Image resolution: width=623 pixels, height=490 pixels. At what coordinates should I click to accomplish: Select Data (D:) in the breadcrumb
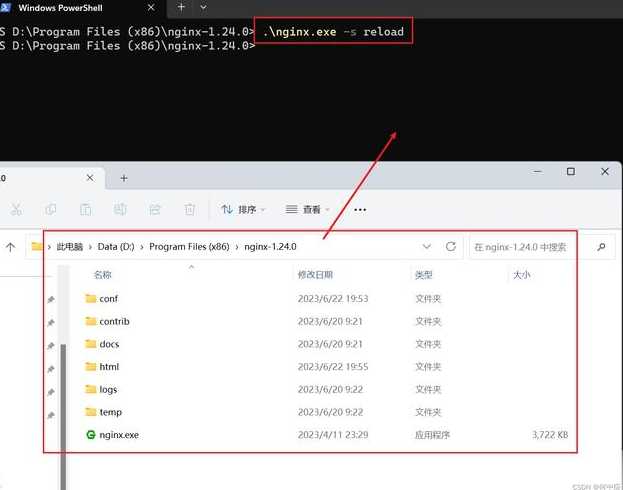pos(116,247)
